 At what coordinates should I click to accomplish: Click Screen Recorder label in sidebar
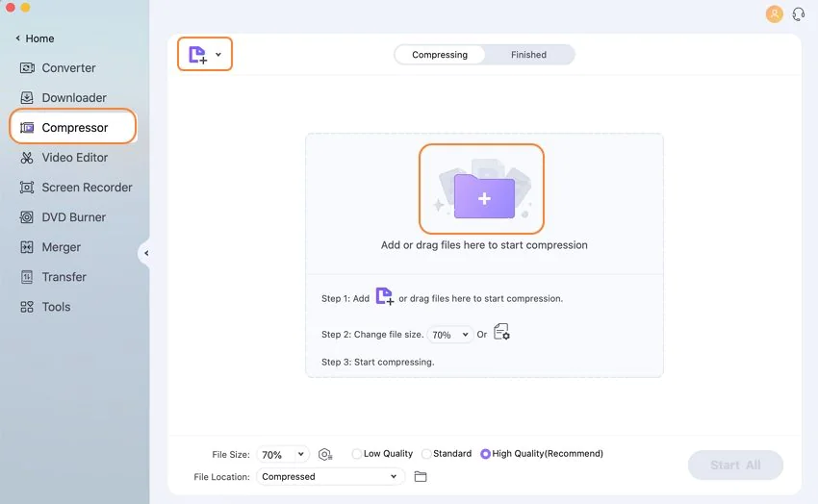click(88, 188)
